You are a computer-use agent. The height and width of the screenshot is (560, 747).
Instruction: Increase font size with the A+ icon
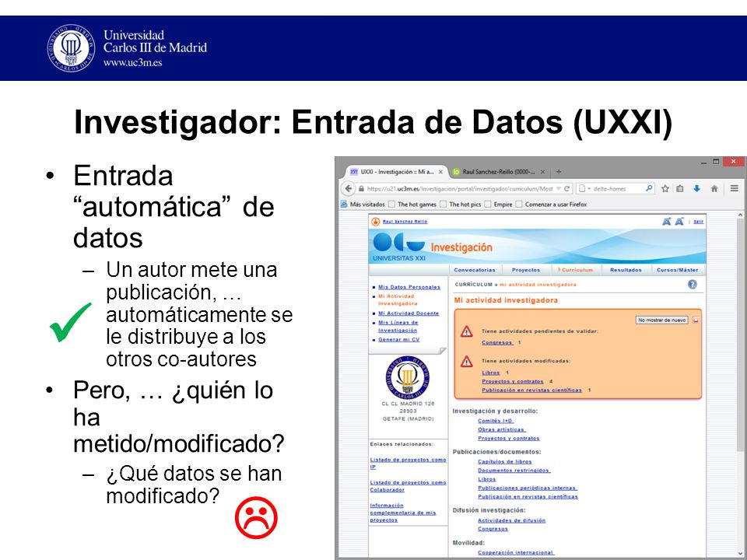[667, 222]
